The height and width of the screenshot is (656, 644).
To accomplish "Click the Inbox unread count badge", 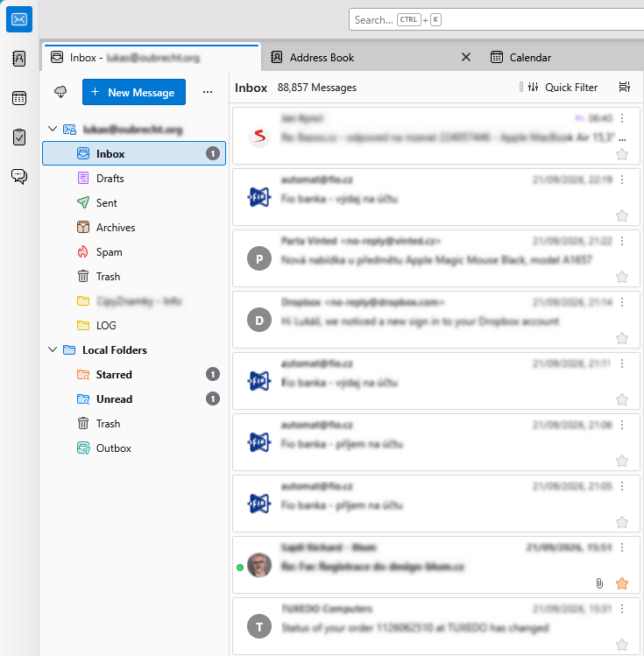I will tap(213, 154).
